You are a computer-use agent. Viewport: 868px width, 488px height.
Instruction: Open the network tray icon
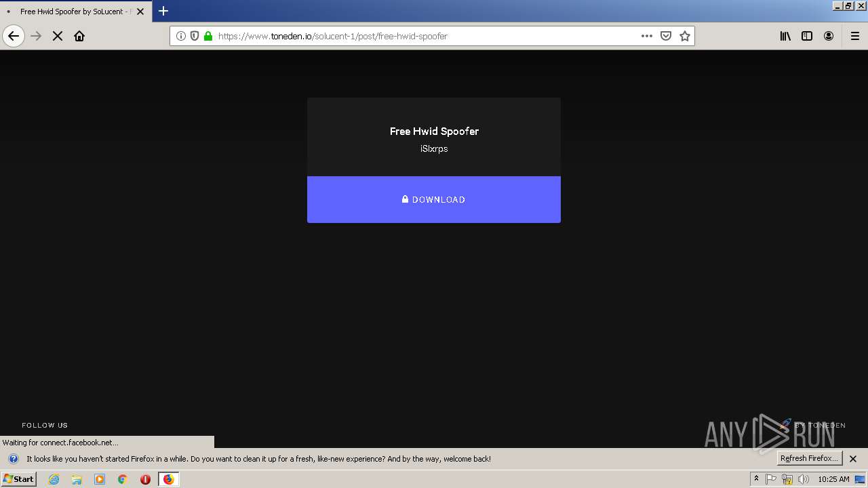tap(787, 479)
